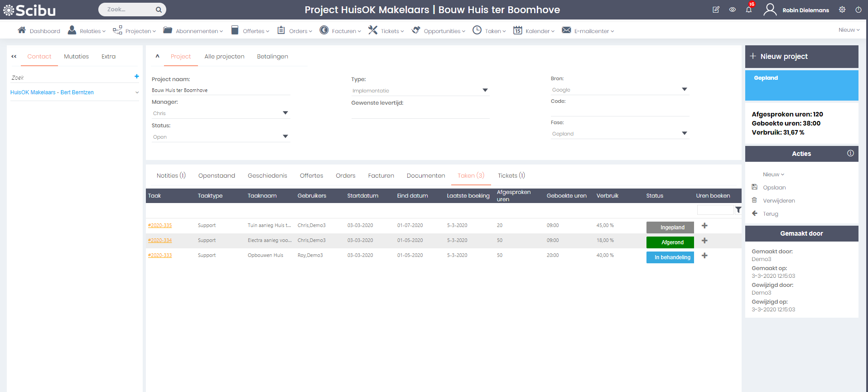Switch to the Mutaties tab
Viewport: 868px width, 392px height.
(x=76, y=57)
